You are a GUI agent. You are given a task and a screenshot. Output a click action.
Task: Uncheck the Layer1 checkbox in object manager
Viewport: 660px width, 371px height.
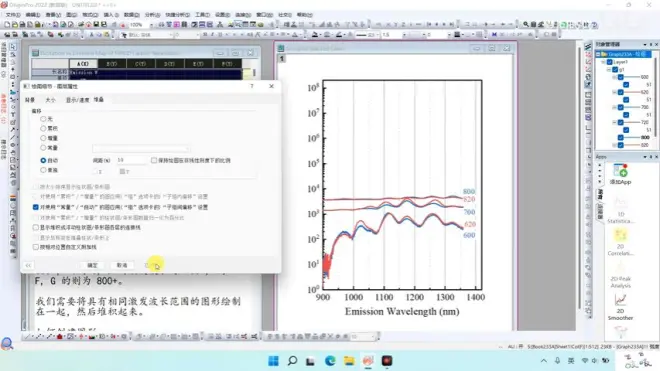[609, 62]
